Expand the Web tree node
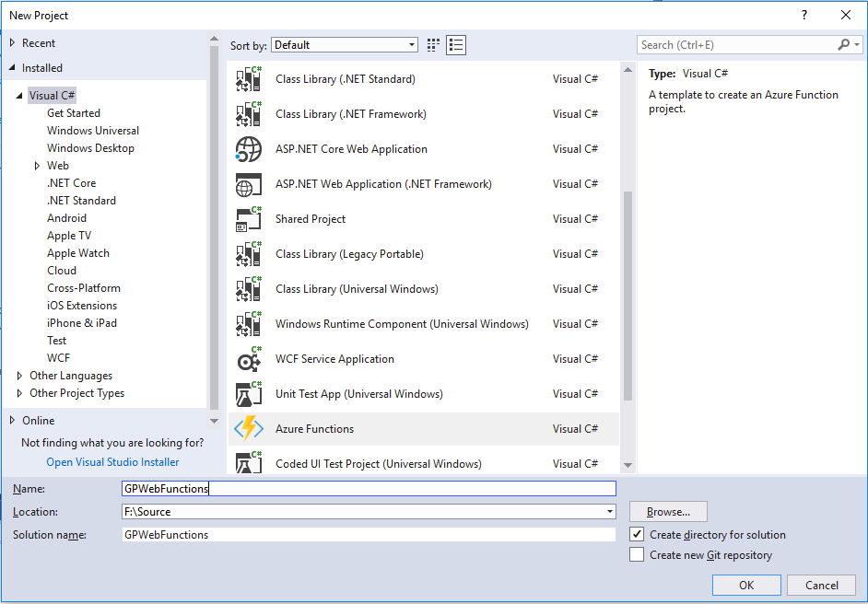Viewport: 868px width, 604px height. (x=37, y=166)
